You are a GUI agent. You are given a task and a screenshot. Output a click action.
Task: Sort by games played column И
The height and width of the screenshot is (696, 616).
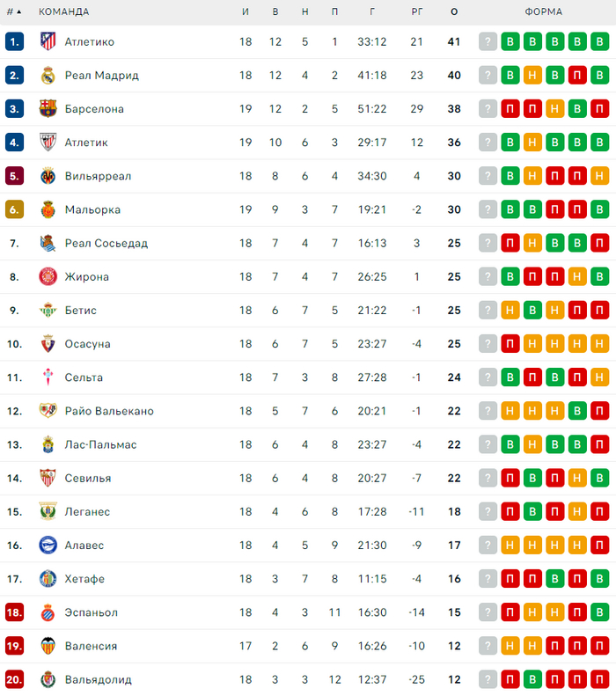point(246,12)
